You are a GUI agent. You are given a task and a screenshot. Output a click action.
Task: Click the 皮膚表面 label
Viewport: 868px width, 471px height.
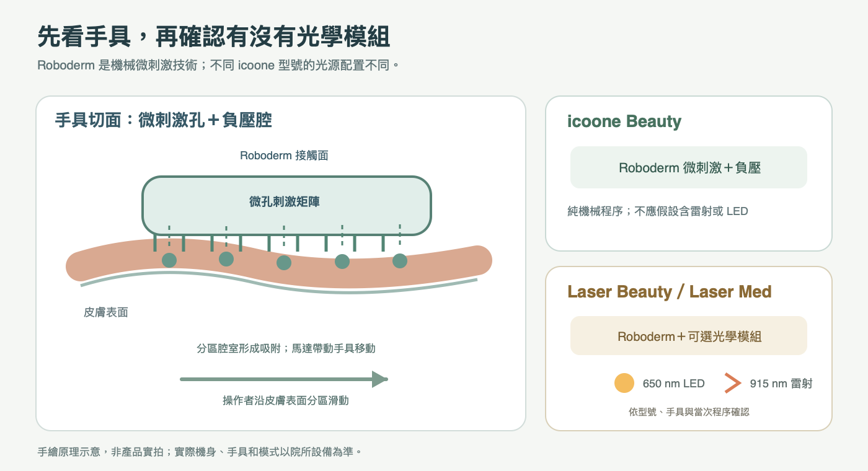pyautogui.click(x=106, y=312)
